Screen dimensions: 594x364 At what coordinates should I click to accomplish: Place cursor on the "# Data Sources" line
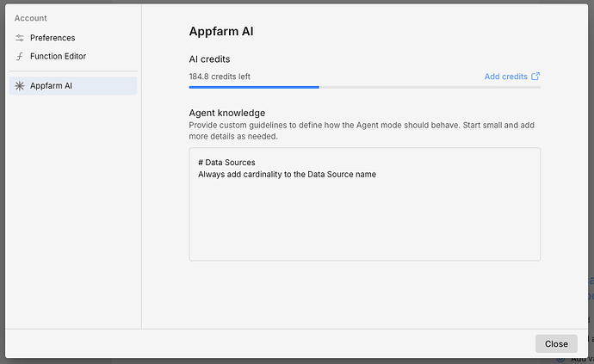pos(226,163)
